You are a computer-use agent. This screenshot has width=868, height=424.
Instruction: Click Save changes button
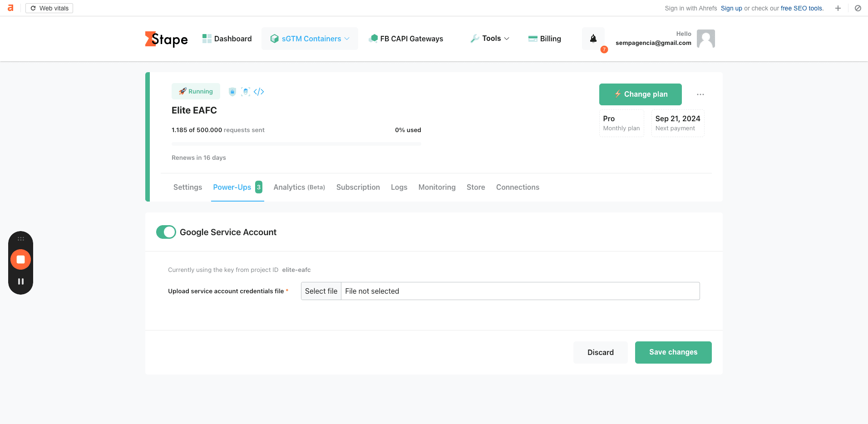[x=673, y=352]
